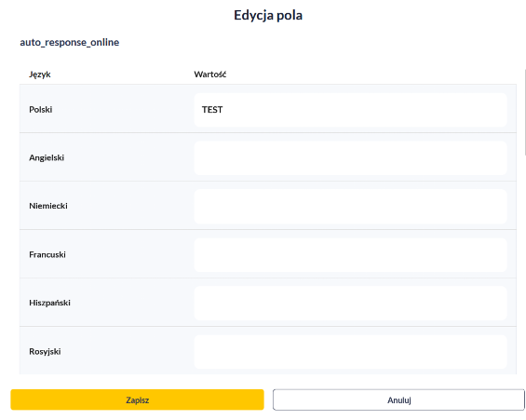Place cursor on the TEST text
526x420 pixels.
[x=212, y=110]
